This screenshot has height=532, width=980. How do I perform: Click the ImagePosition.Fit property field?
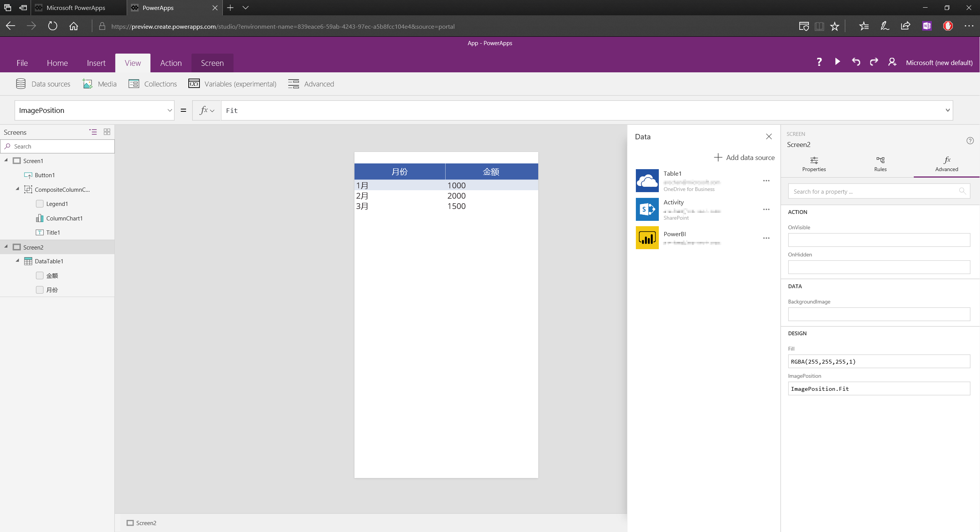click(879, 388)
